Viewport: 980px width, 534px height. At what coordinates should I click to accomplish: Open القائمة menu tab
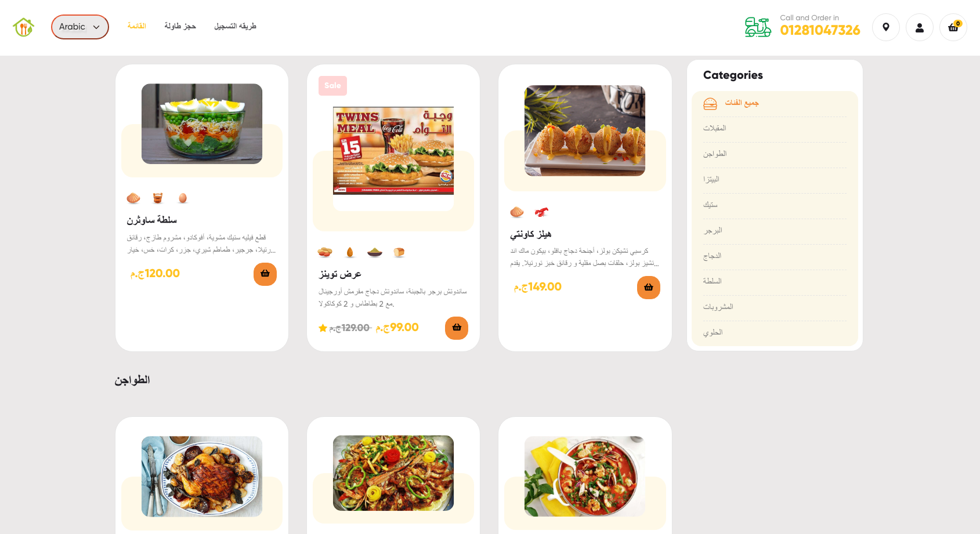pyautogui.click(x=137, y=26)
